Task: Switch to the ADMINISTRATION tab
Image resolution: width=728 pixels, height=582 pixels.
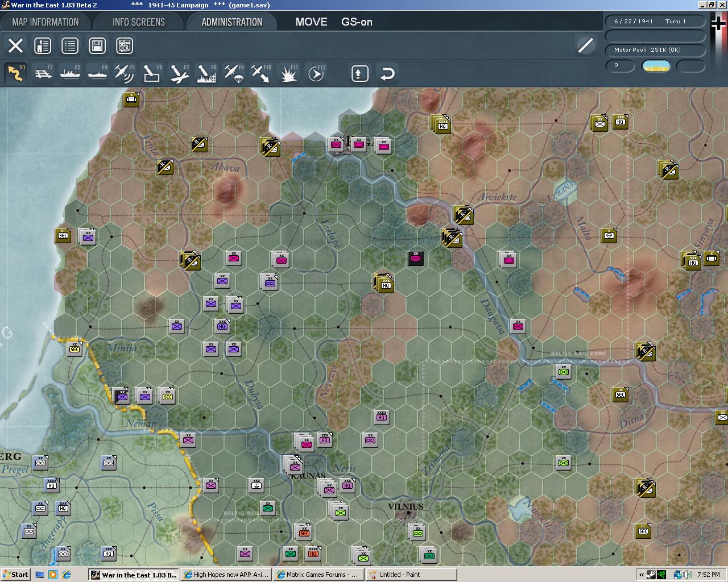Action: 231,22
